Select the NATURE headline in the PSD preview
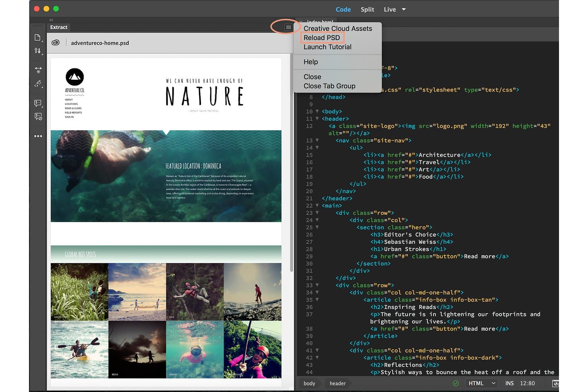588x392 pixels. tap(205, 96)
